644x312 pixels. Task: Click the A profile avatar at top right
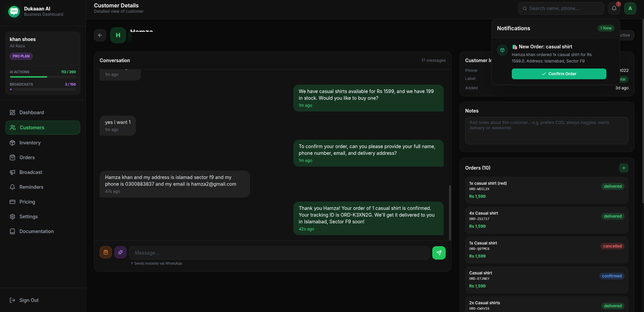[x=630, y=8]
